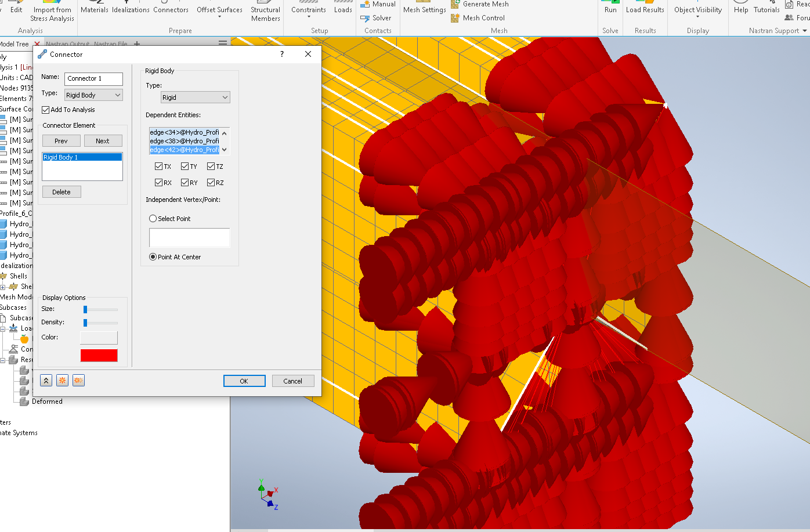Viewport: 810px width, 532px height.
Task: Select the Select Point radio button
Action: point(151,218)
